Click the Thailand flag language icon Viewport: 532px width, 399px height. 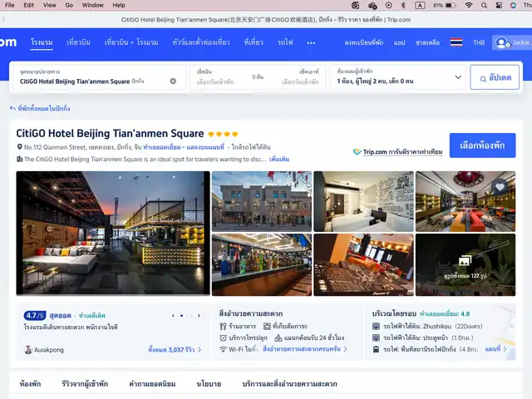[x=456, y=42]
